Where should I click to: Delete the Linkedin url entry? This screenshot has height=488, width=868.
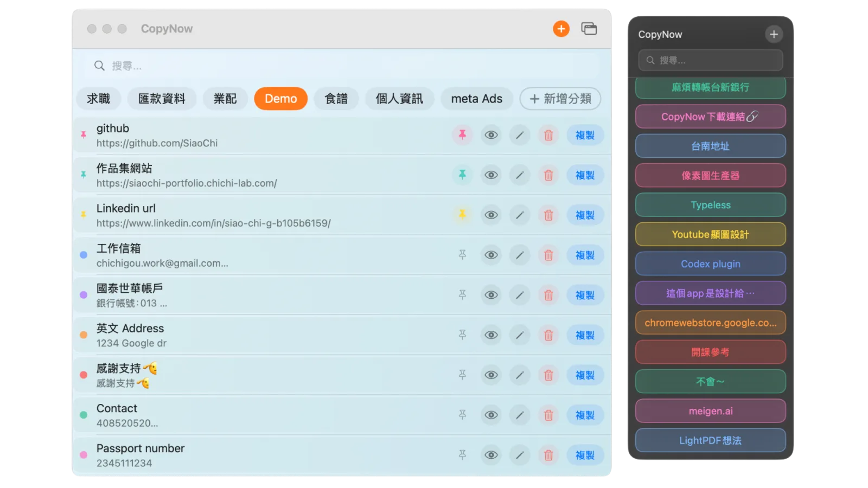(x=548, y=215)
